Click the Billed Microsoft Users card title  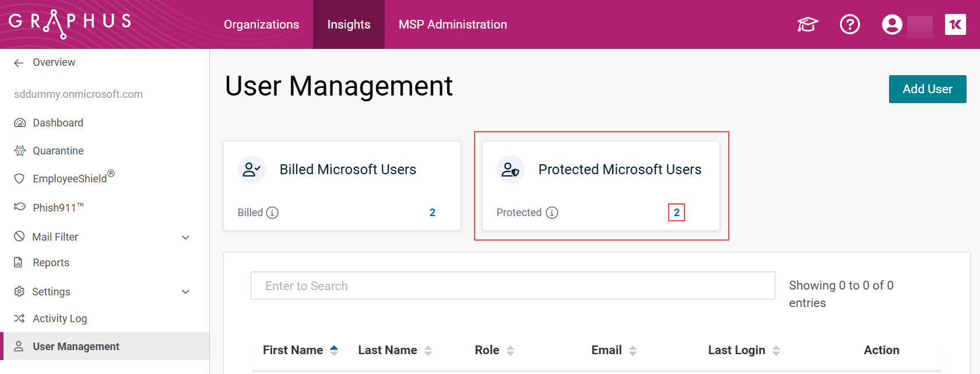click(348, 170)
